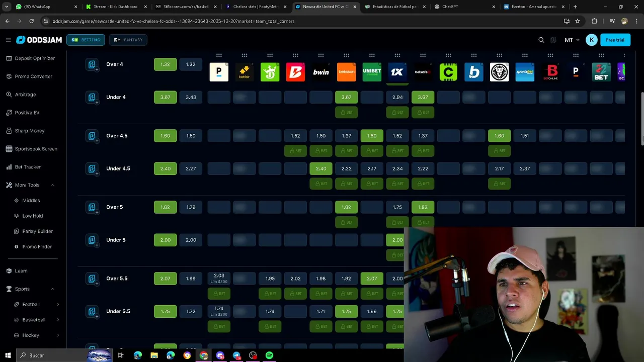Expand the Football submenu arrow

click(58, 304)
